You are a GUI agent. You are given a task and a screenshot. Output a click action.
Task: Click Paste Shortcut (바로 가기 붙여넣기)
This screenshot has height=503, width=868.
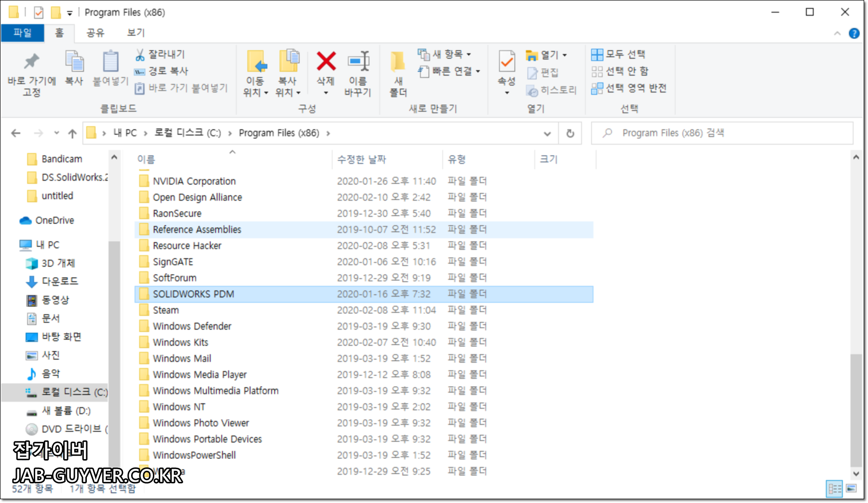pos(181,88)
